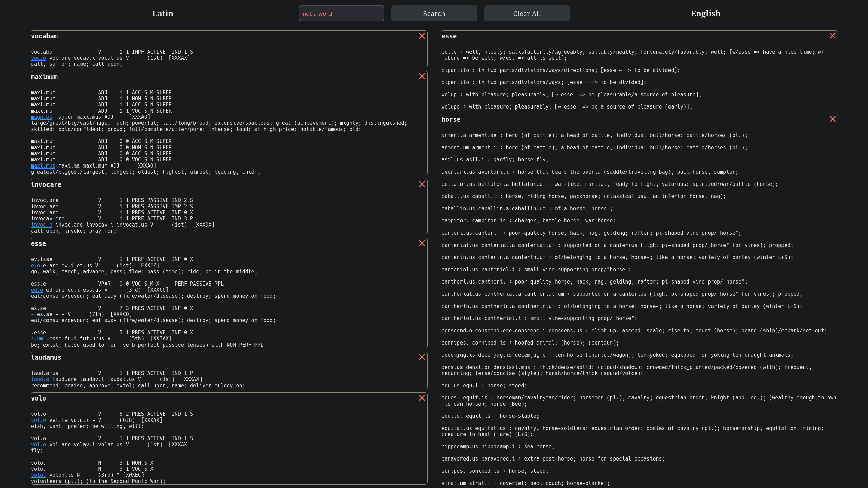
Task: Close the English esse result card
Action: coord(832,36)
